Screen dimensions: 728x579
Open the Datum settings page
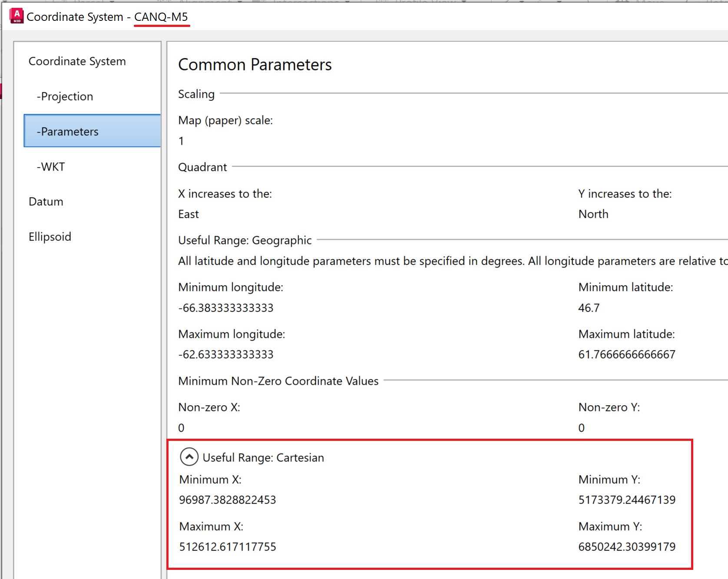tap(46, 202)
